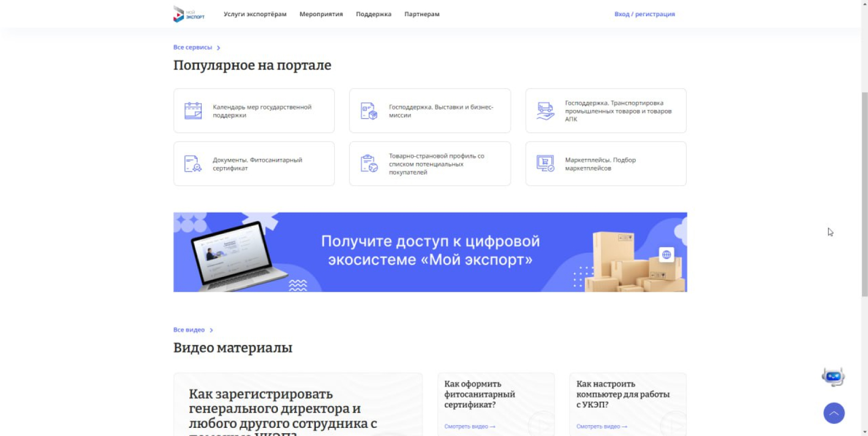Click scrollbar down arrow
Screen dimensions: 868x436
point(865,432)
